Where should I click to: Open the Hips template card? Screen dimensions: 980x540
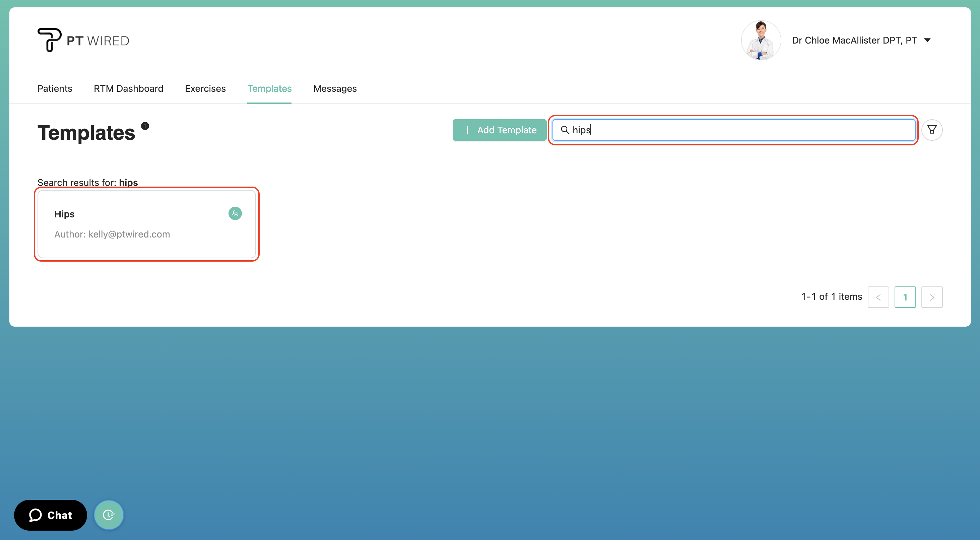147,224
